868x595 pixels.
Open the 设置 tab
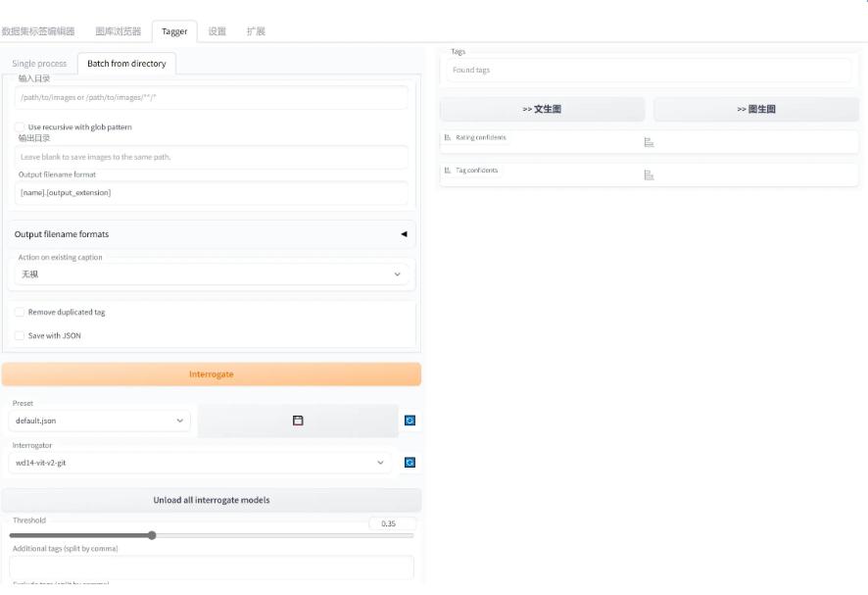217,31
